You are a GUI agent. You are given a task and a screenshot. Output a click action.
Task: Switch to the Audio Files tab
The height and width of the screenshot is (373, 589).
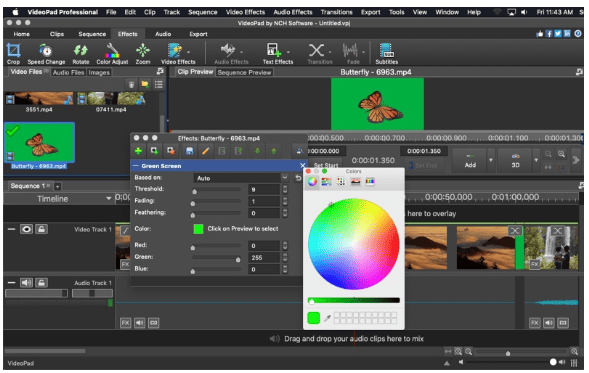(x=68, y=72)
